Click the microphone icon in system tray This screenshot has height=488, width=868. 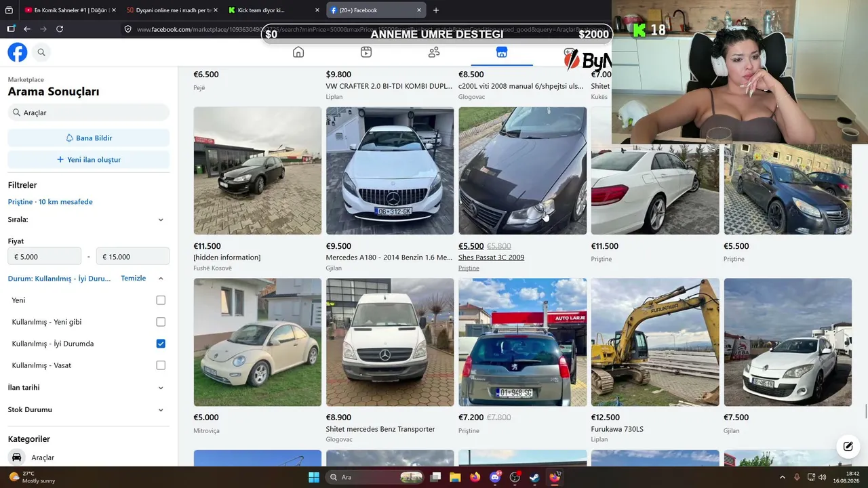tap(797, 477)
